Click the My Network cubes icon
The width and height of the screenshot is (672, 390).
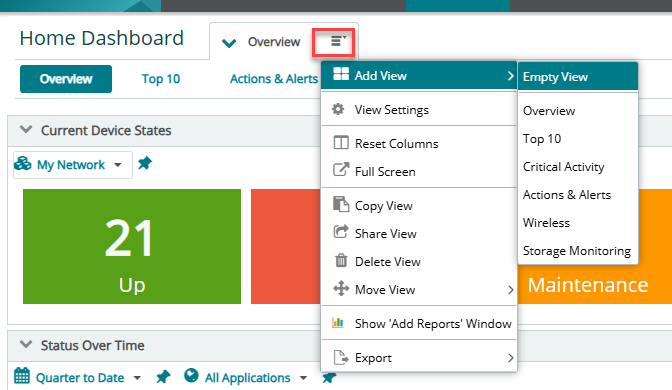pyautogui.click(x=23, y=163)
